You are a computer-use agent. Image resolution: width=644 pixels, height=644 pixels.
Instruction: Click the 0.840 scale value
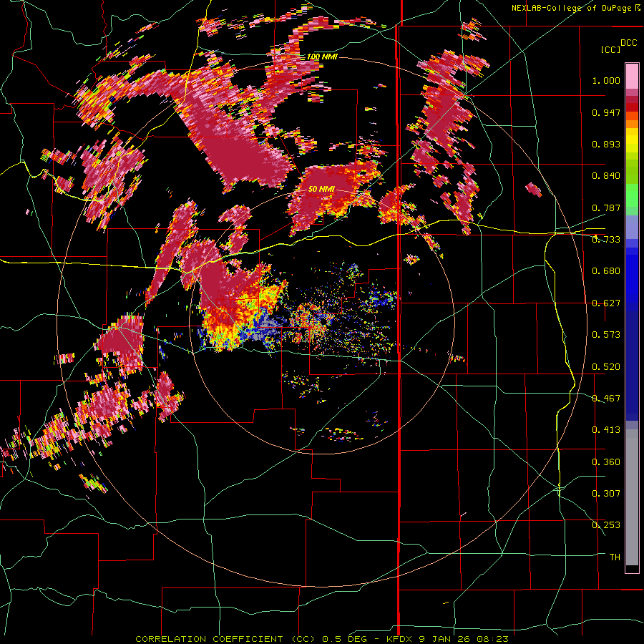(606, 176)
